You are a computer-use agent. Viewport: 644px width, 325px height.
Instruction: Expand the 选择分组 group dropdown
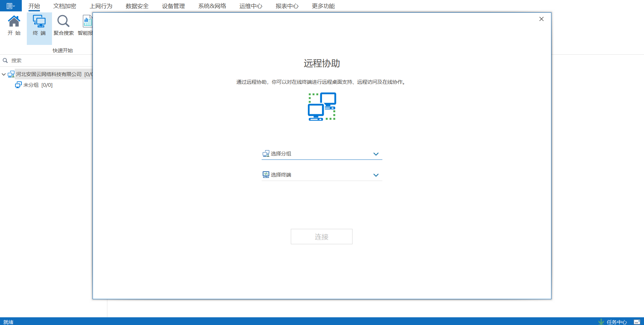pos(376,154)
